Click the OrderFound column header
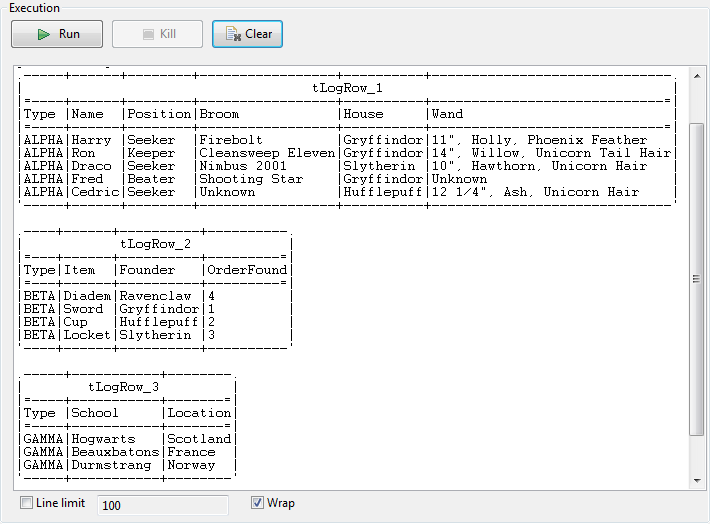Screen dimensions: 710x524 click(247, 270)
